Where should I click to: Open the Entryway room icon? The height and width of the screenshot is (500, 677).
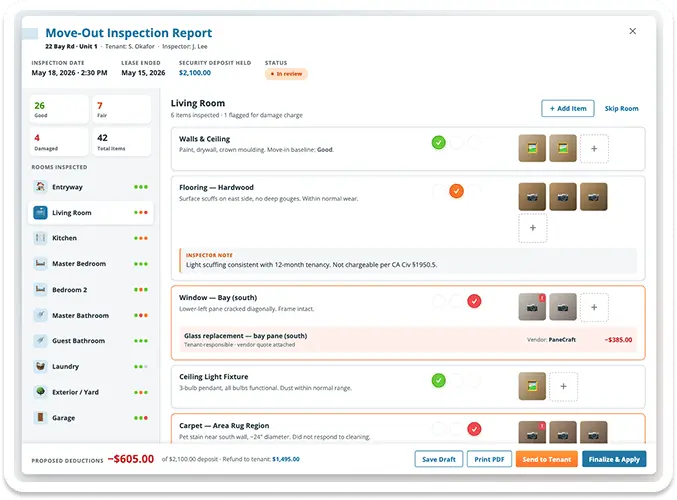tap(40, 187)
